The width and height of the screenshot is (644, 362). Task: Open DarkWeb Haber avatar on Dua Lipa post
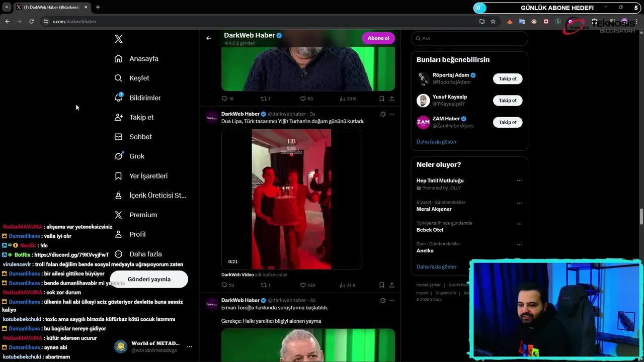click(x=212, y=118)
